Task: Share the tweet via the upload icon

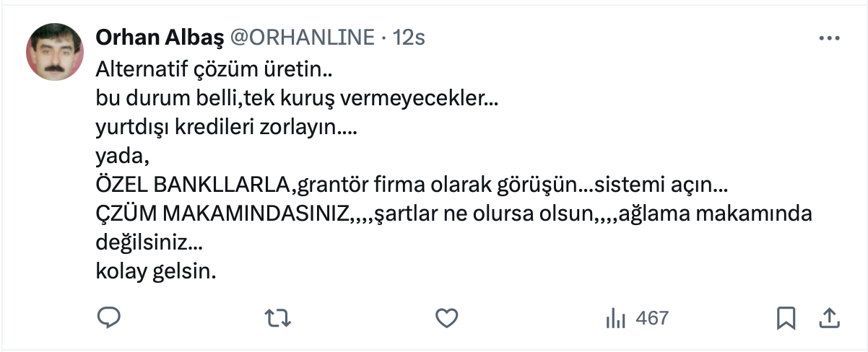Action: pos(829,317)
